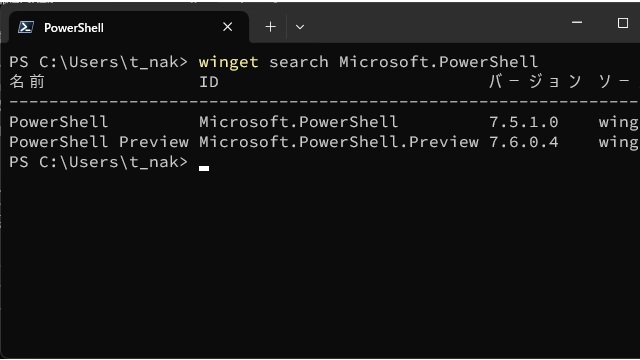
Task: Close the PowerShell tab
Action: pyautogui.click(x=228, y=27)
